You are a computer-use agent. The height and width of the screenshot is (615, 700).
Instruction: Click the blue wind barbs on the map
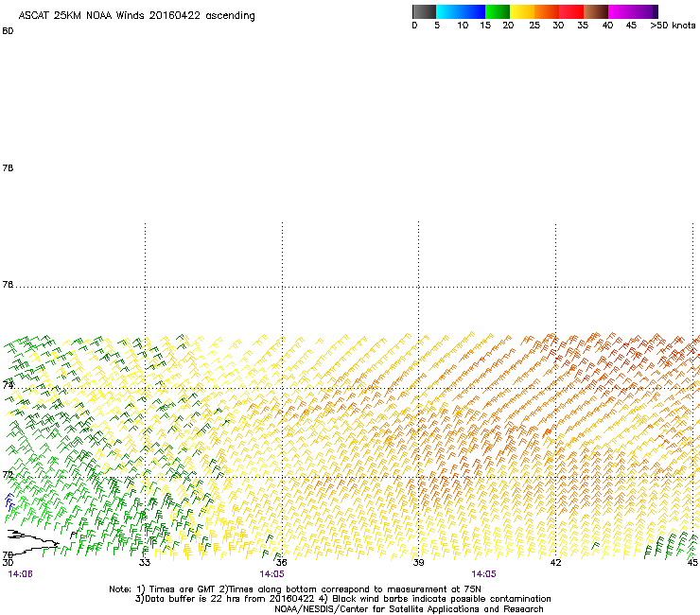[x=9, y=501]
